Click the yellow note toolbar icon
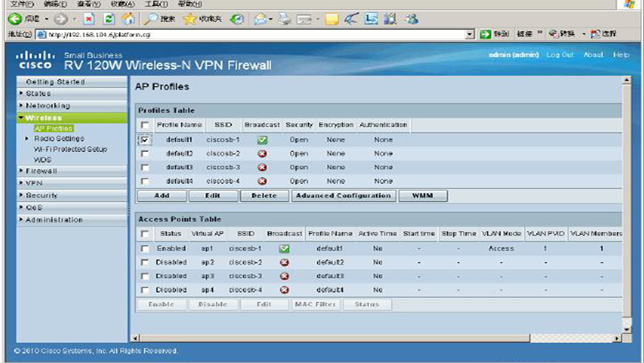Image resolution: width=644 pixels, height=363 pixels. pos(332,19)
